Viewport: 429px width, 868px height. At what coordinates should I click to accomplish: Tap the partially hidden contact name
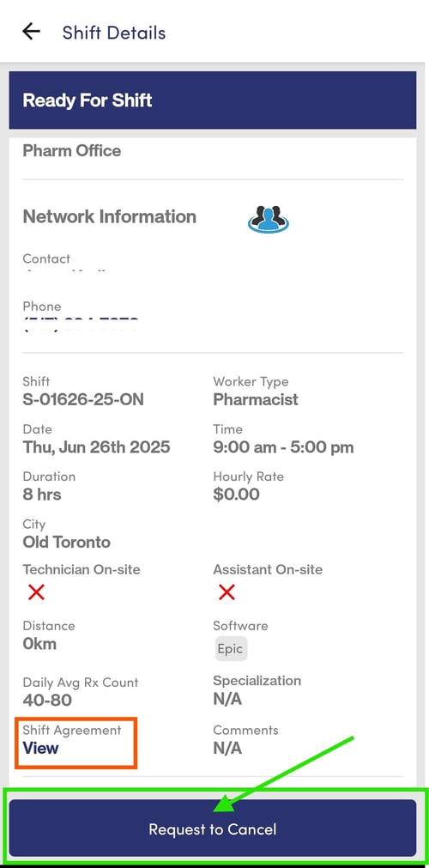pyautogui.click(x=64, y=272)
